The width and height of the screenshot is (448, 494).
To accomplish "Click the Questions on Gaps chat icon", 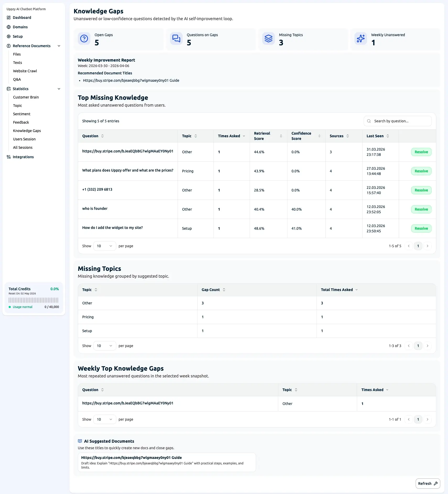I will pyautogui.click(x=176, y=39).
